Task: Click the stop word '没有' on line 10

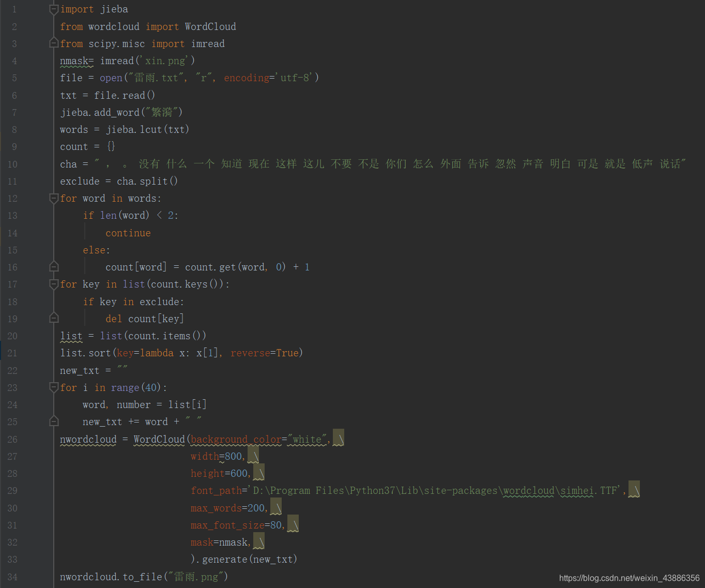Action: coord(149,164)
